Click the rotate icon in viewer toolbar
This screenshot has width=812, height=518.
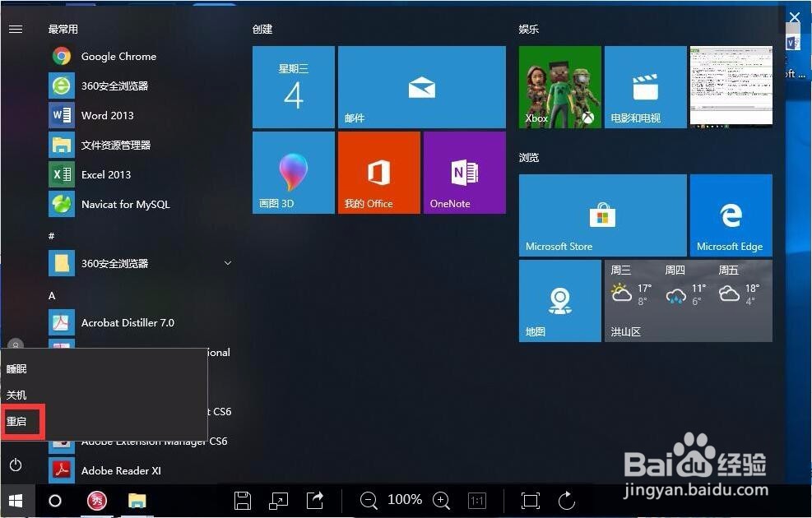(x=567, y=501)
